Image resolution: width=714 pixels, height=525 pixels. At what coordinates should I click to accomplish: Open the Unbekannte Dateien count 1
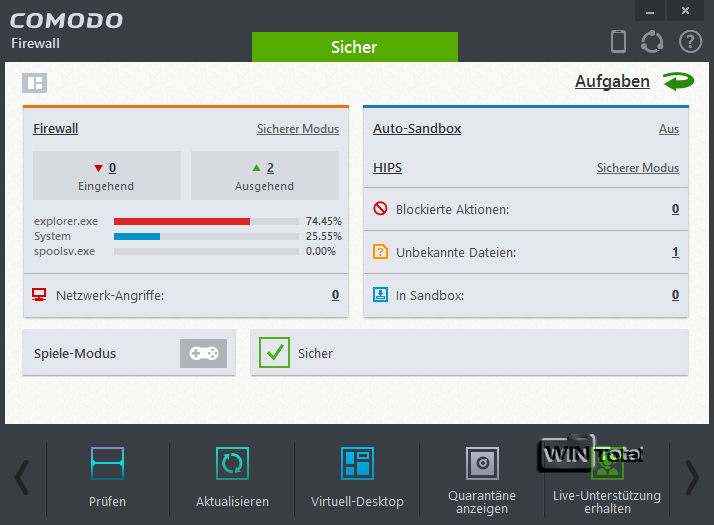click(675, 252)
